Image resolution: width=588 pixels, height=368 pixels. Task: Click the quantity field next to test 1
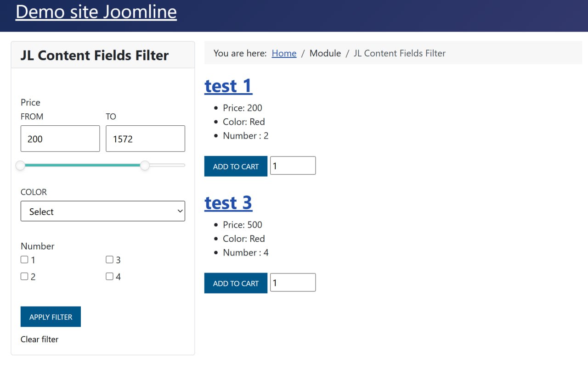pos(293,165)
